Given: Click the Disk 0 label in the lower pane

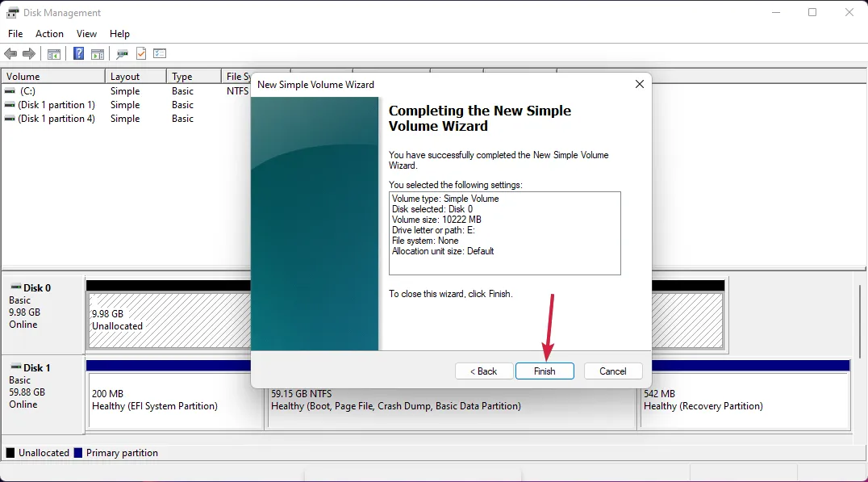Looking at the screenshot, I should pyautogui.click(x=36, y=288).
